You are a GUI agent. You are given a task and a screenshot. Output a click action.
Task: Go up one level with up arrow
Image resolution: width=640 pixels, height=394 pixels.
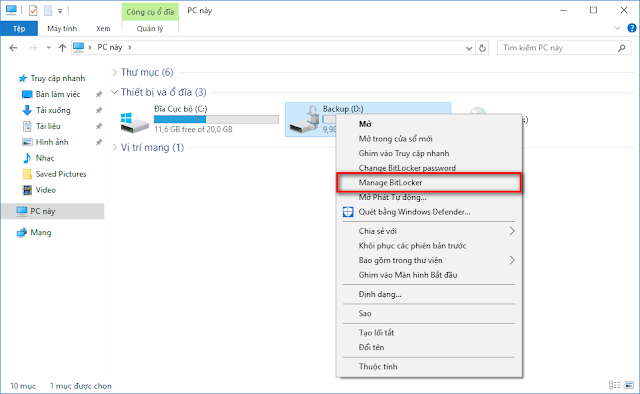tap(62, 48)
